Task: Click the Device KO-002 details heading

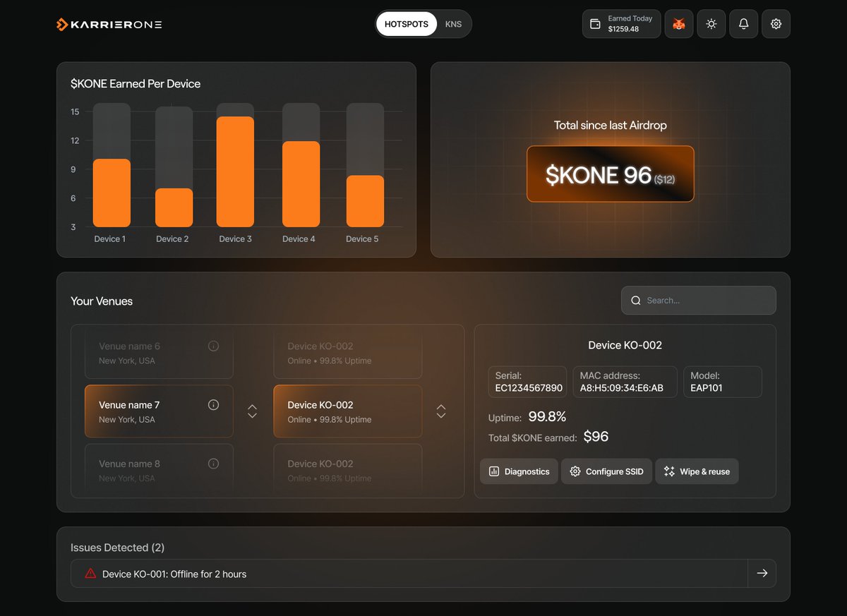Action: [625, 345]
